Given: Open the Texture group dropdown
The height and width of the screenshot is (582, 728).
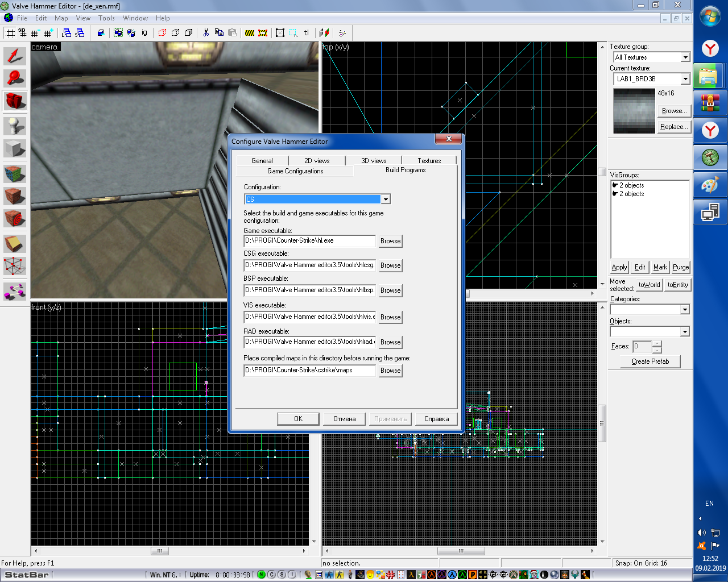Looking at the screenshot, I should point(685,57).
